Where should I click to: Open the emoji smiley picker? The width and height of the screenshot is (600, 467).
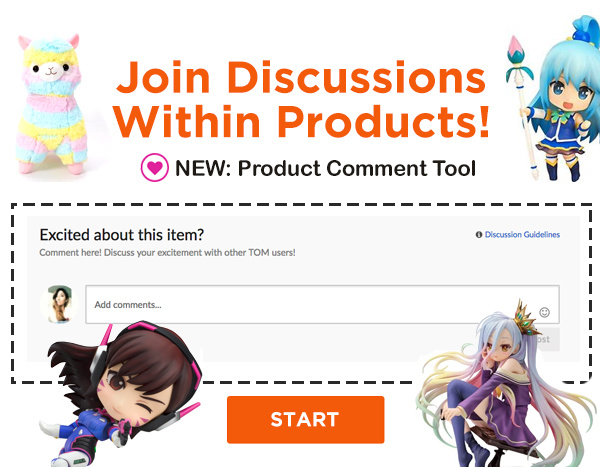[544, 312]
